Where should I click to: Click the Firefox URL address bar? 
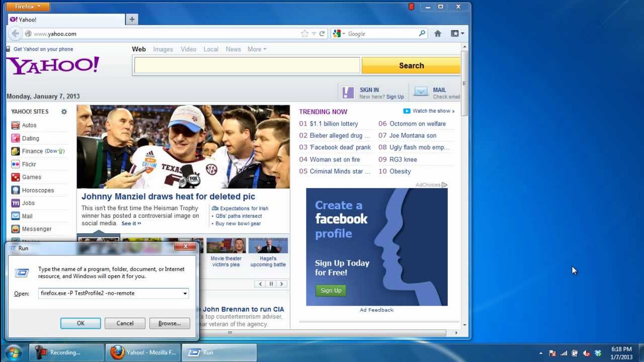[166, 34]
